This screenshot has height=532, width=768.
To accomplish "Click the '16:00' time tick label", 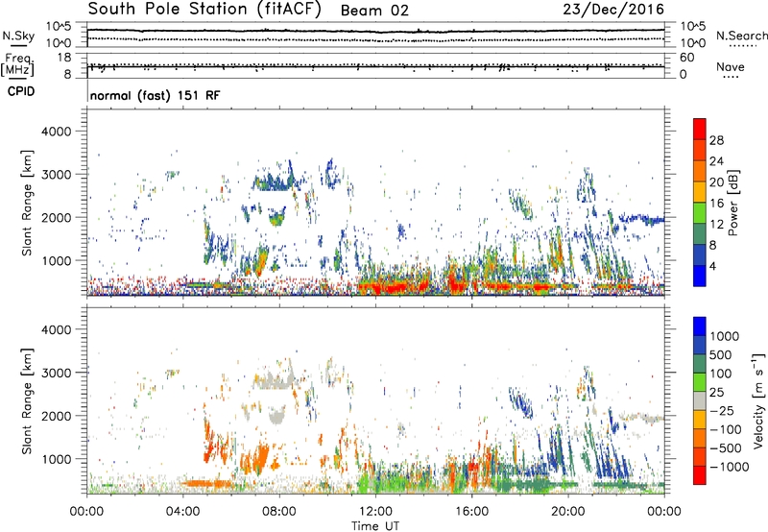I will [471, 512].
